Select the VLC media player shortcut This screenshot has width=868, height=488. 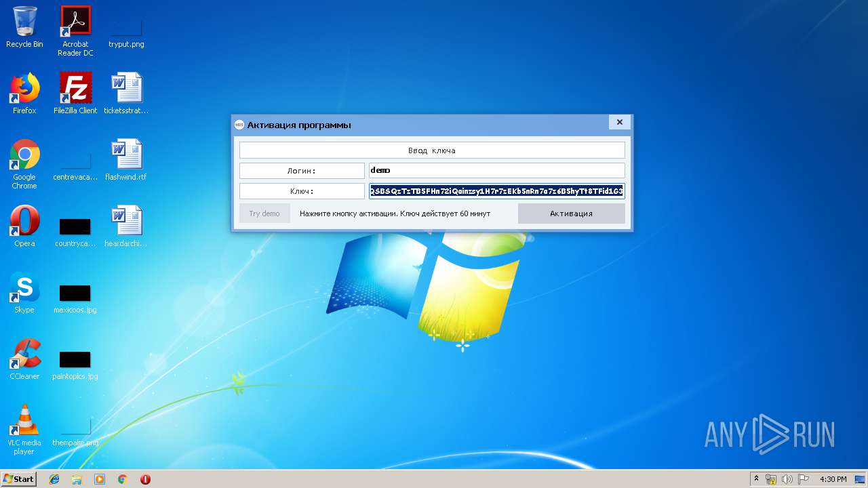pos(24,430)
